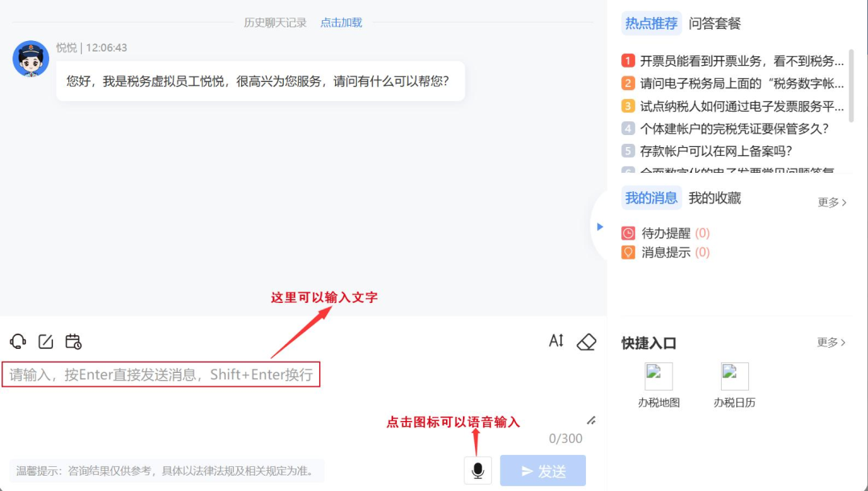868x491 pixels.
Task: Open hot question 2 about 税务数字帐
Action: pyautogui.click(x=732, y=83)
